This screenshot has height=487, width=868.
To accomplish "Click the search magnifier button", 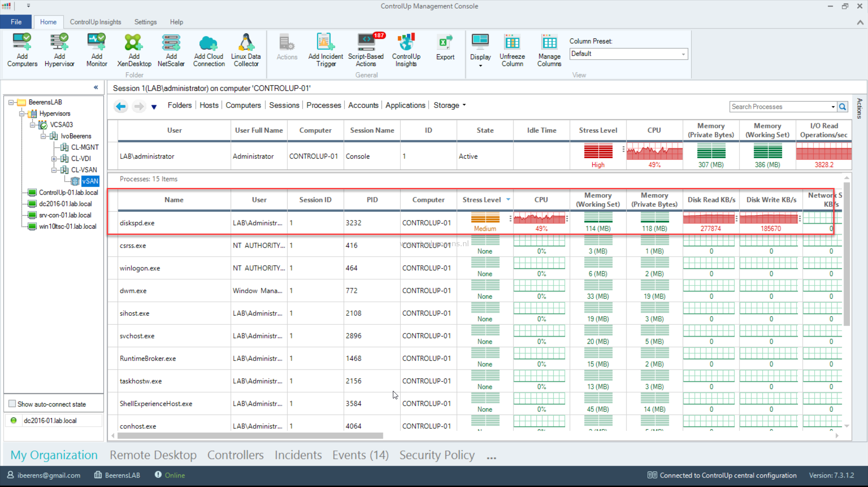I will pos(843,107).
